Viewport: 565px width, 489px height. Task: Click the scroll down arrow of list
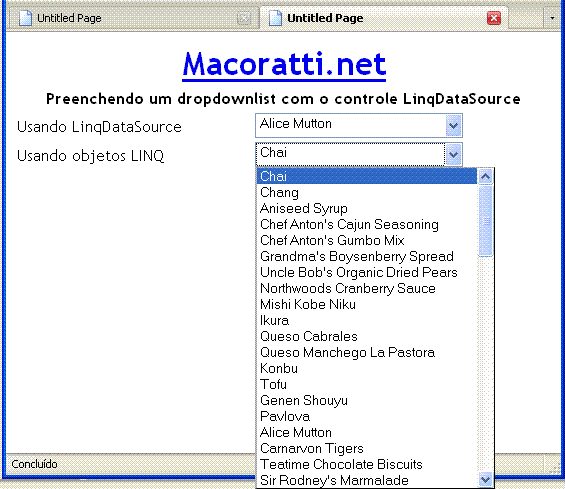pyautogui.click(x=485, y=479)
